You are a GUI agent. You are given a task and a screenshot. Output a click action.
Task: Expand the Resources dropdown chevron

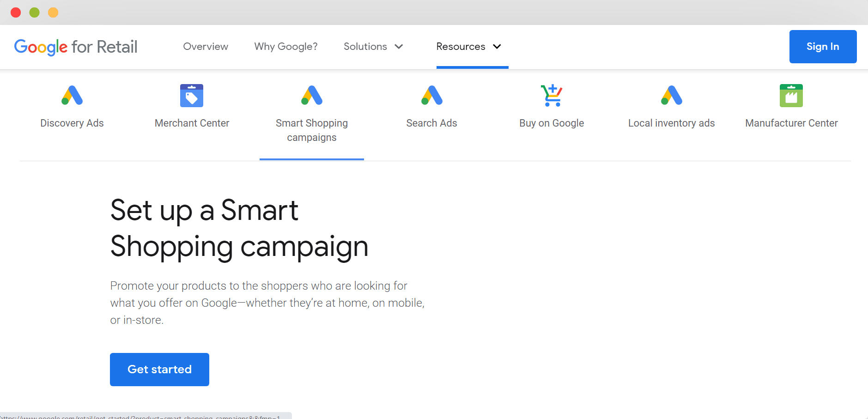[497, 47]
